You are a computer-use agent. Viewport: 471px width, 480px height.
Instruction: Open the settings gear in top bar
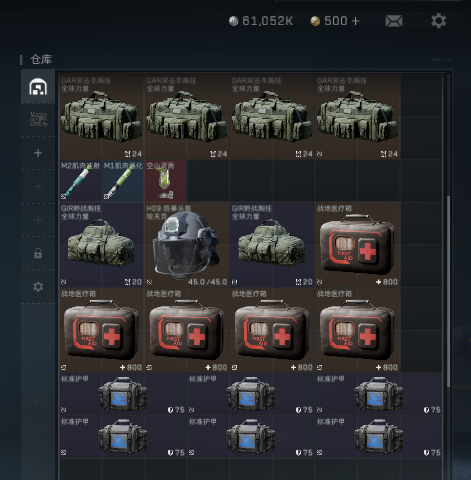(x=439, y=21)
